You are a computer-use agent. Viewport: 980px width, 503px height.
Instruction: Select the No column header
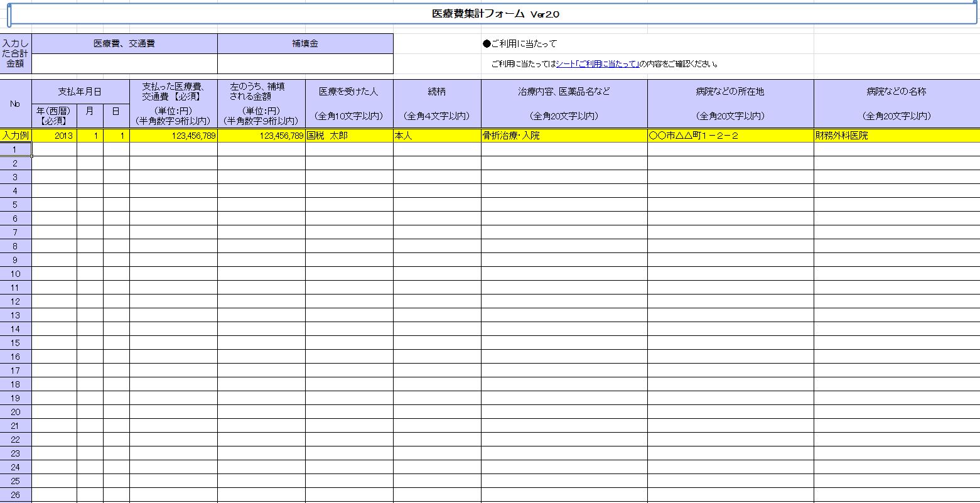pyautogui.click(x=16, y=104)
